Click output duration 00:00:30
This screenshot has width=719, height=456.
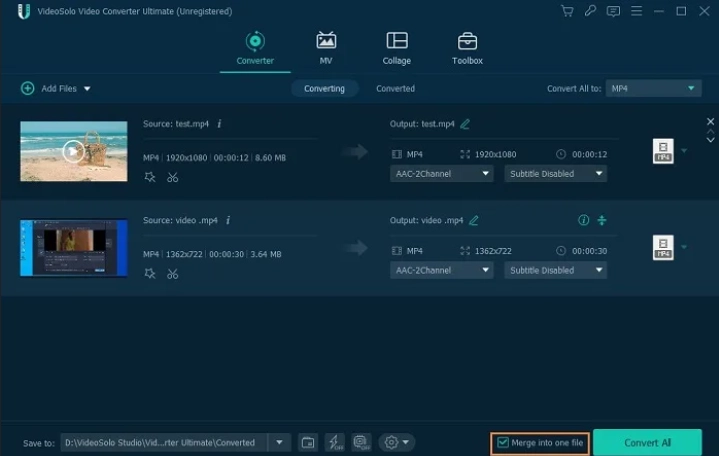(589, 251)
